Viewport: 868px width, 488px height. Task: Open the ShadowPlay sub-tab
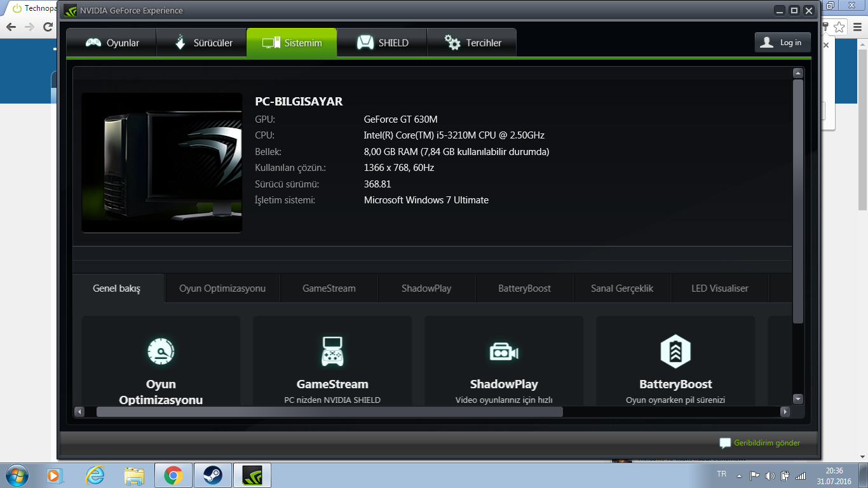[x=426, y=288]
